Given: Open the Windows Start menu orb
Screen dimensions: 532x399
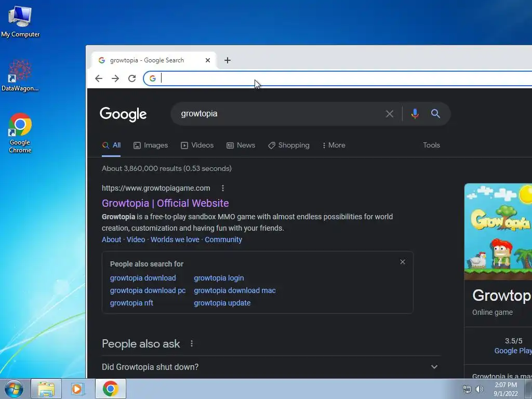Looking at the screenshot, I should [14, 389].
